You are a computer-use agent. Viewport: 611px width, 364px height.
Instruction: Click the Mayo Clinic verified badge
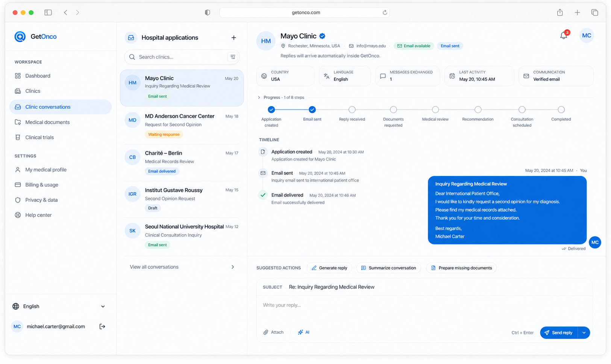[x=322, y=36]
